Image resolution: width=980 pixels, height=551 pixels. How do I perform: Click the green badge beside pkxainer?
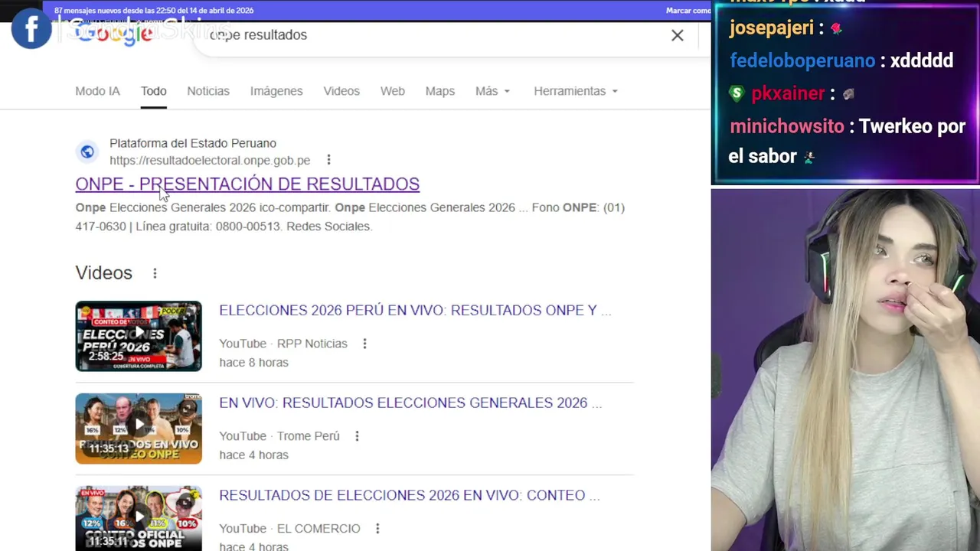click(x=737, y=93)
